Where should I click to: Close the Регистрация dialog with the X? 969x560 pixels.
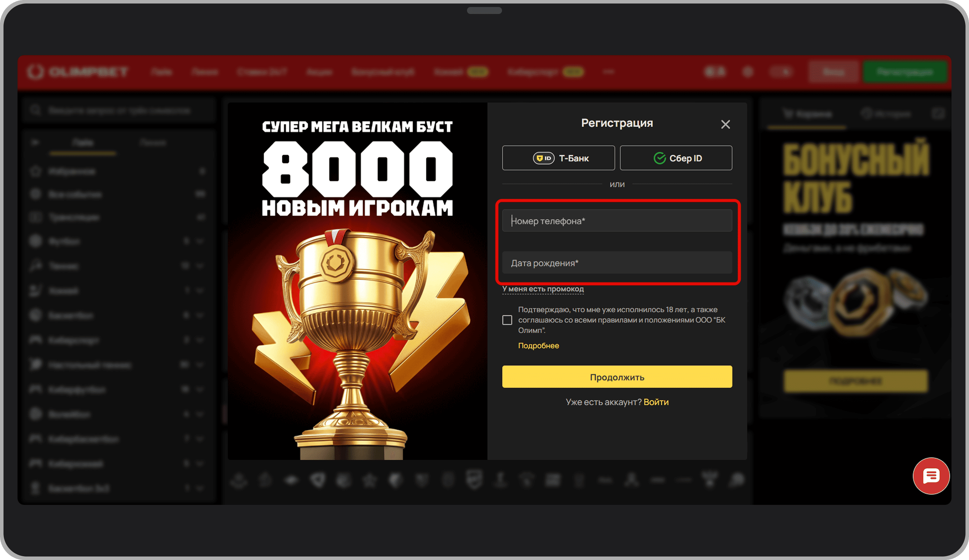coord(725,124)
